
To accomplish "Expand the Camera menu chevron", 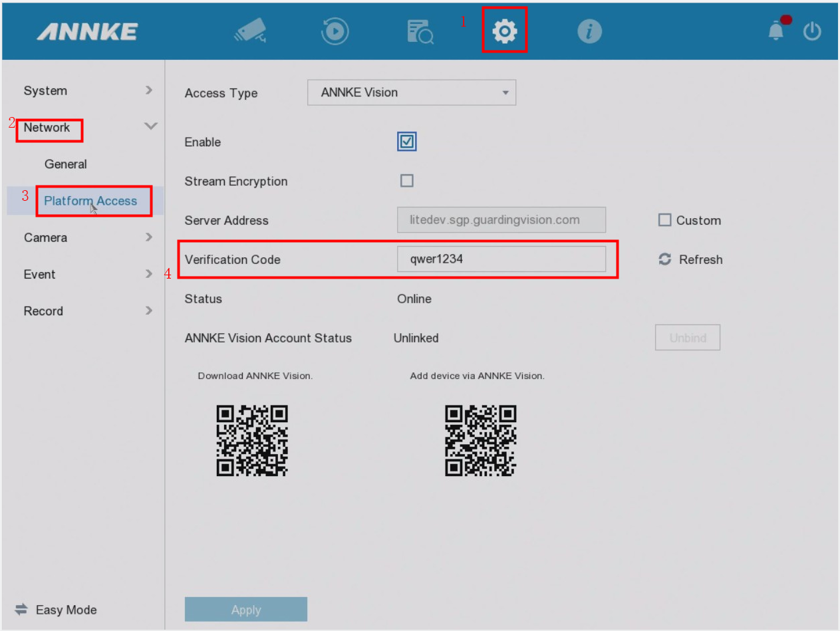I will click(x=149, y=237).
